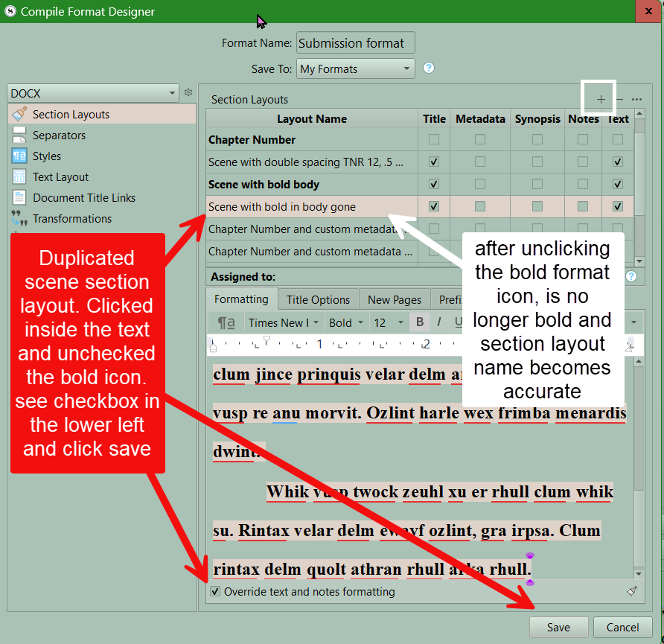Open the section layouts ellipsis menu
664x644 pixels.
pos(636,99)
